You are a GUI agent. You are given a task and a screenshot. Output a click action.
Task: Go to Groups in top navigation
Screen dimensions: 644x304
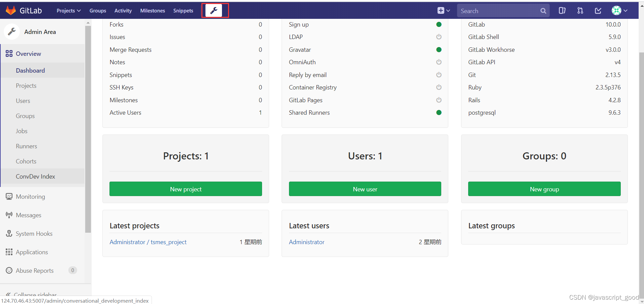[x=98, y=11]
